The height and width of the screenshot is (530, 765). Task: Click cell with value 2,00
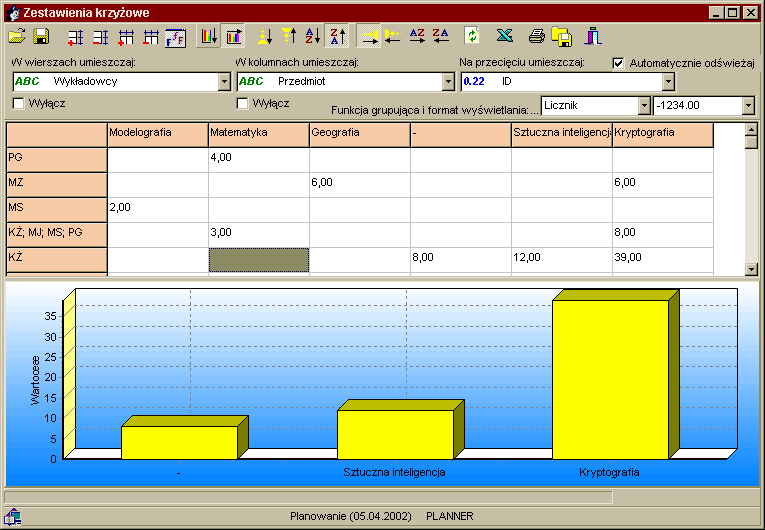click(158, 210)
